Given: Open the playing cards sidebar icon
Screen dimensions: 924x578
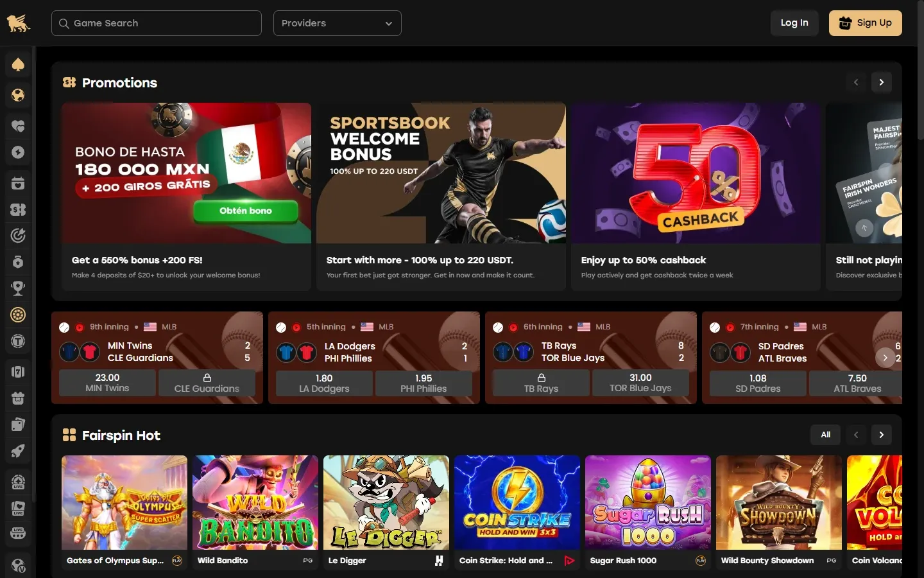Looking at the screenshot, I should [18, 425].
